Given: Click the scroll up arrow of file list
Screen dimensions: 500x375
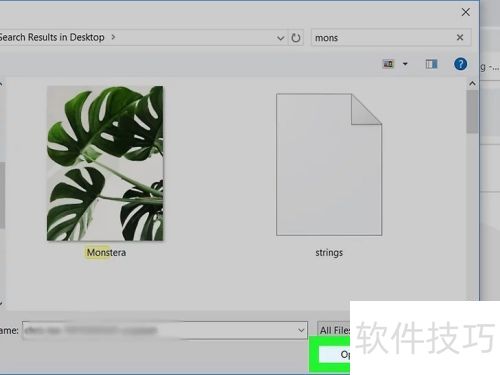Looking at the screenshot, I should pos(472,84).
